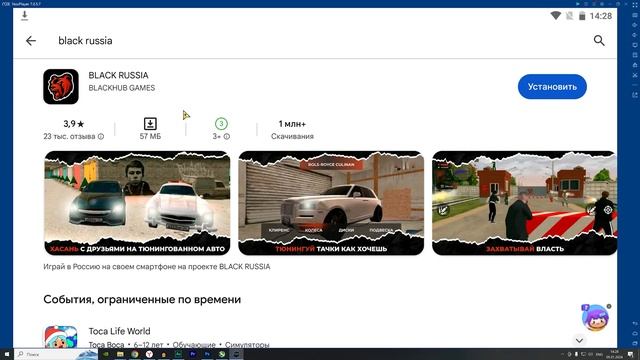This screenshot has height=360, width=640.
Task: Tap the download arrow in the status bar
Action: click(24, 16)
